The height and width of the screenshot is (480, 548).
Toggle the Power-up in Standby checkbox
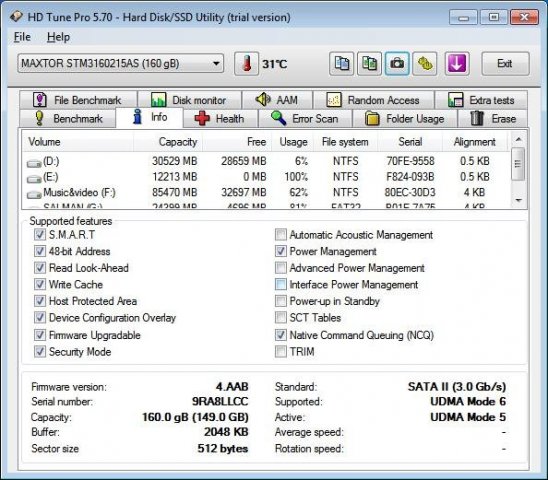click(x=281, y=301)
